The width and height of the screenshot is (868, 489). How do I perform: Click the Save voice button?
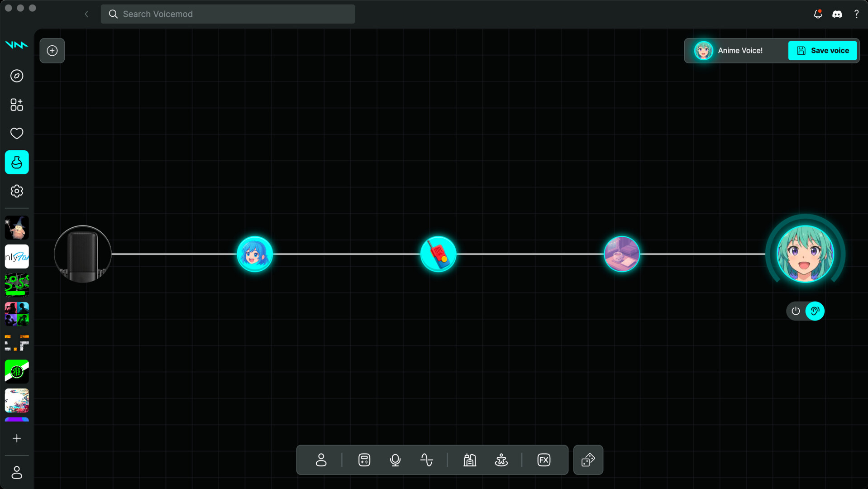[822, 51]
